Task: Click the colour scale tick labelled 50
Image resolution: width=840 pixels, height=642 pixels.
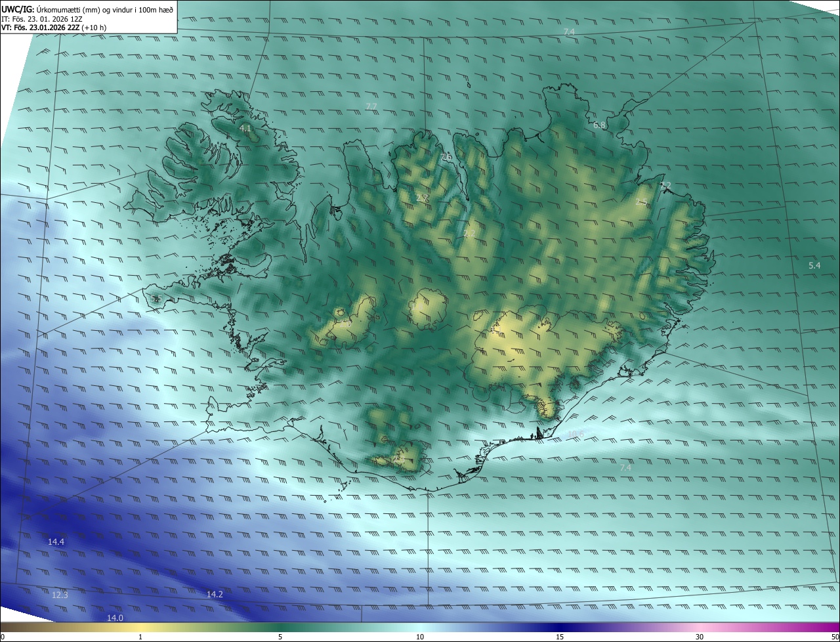Action: 835,637
